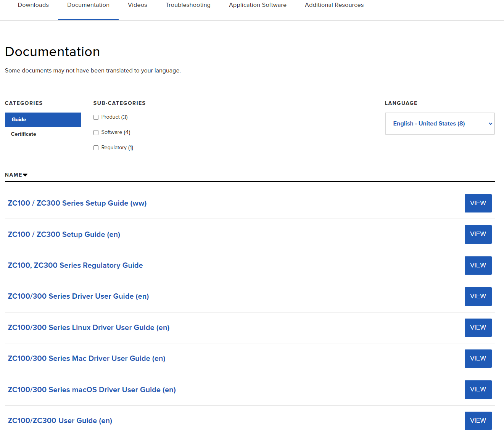Select the Guide category
This screenshot has height=433, width=504.
coord(43,120)
